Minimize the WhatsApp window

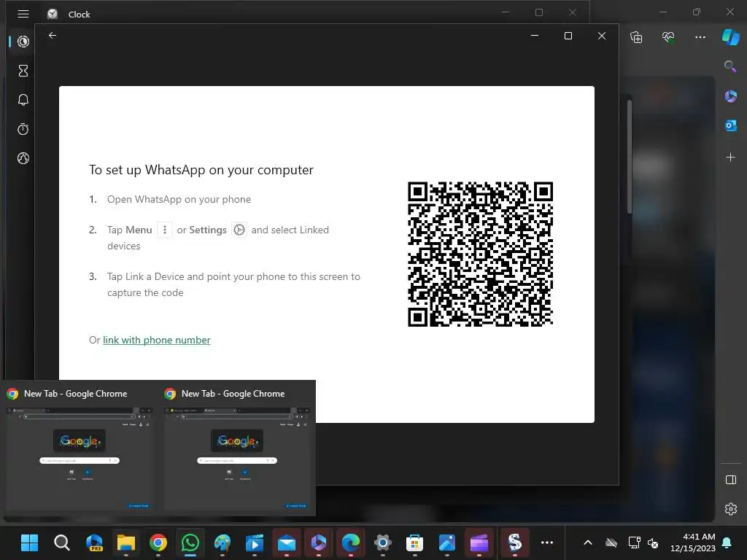pyautogui.click(x=535, y=36)
